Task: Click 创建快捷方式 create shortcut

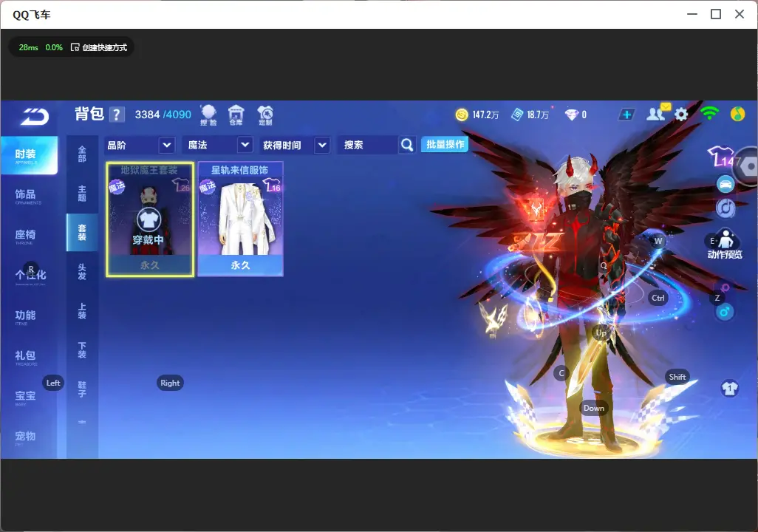Action: click(99, 47)
